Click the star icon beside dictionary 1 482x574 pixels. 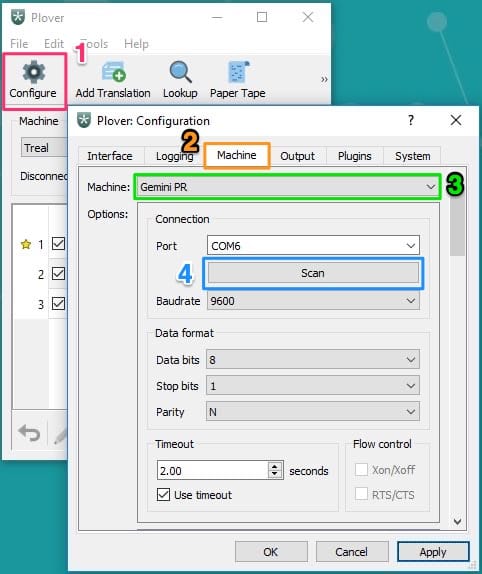tap(26, 244)
